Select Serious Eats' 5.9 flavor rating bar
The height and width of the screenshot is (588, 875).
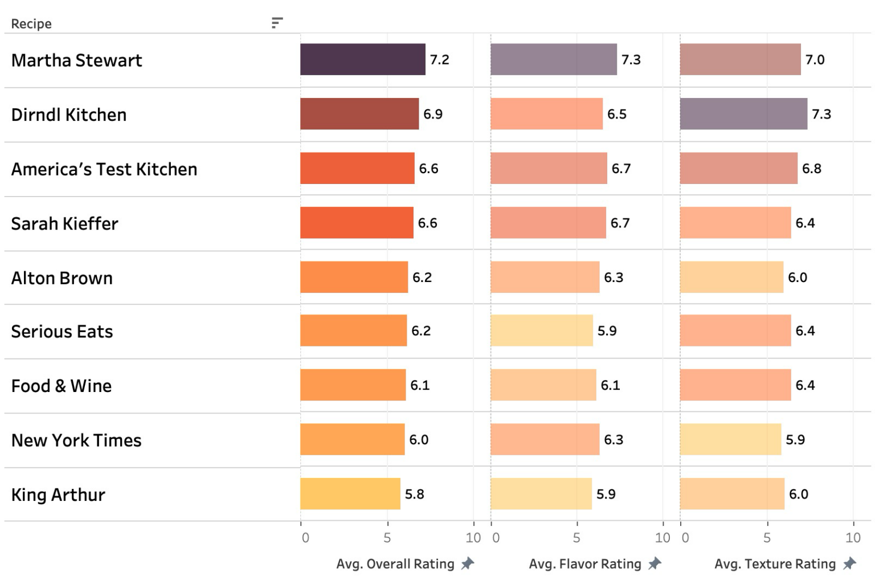[541, 330]
